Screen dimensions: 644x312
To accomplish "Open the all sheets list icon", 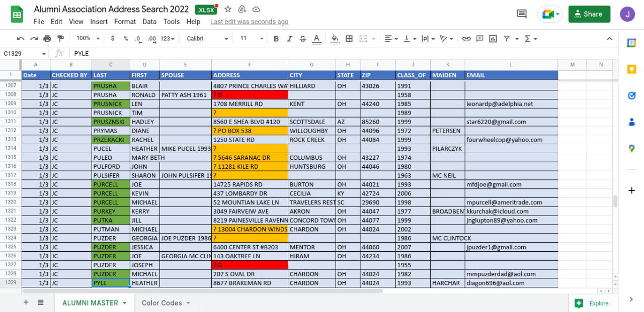I will pyautogui.click(x=41, y=302).
